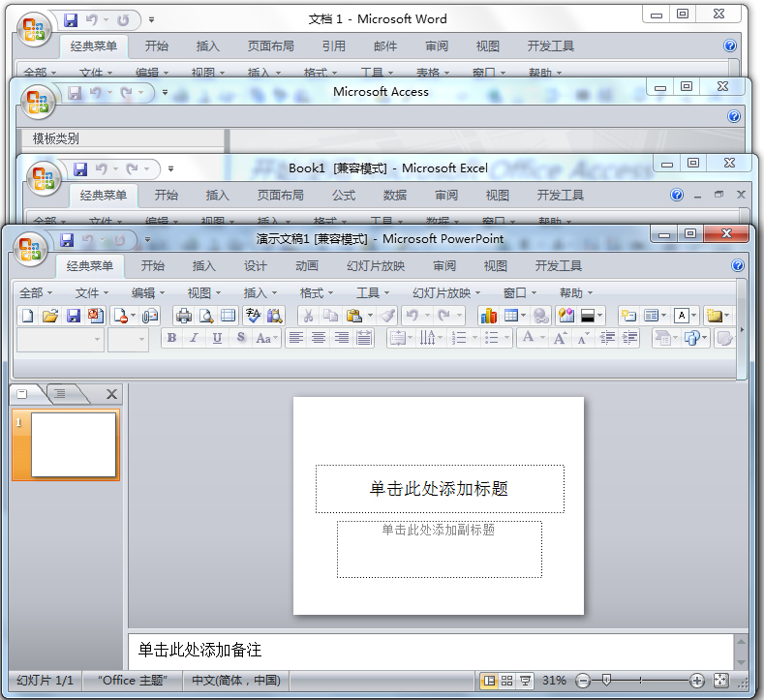
Task: Click the zoom slider handle in status bar
Action: coord(606,681)
